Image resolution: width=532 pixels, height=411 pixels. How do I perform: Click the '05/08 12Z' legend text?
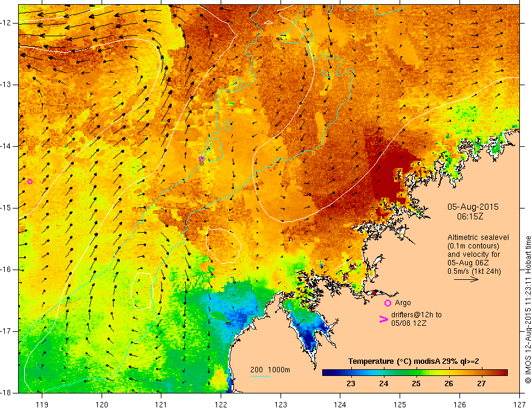409,323
